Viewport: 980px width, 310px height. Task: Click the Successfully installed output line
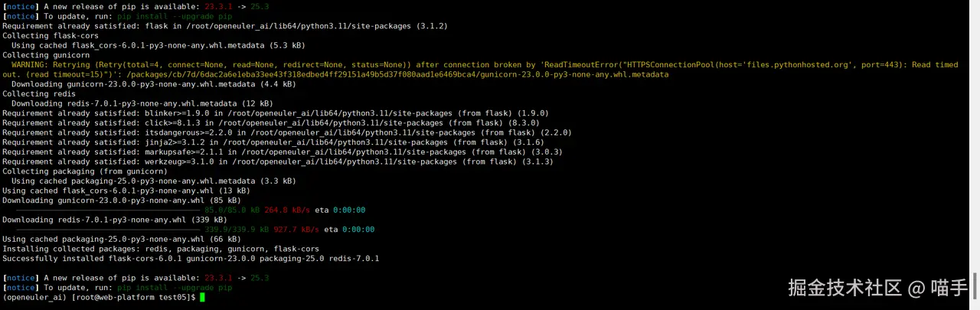191,259
